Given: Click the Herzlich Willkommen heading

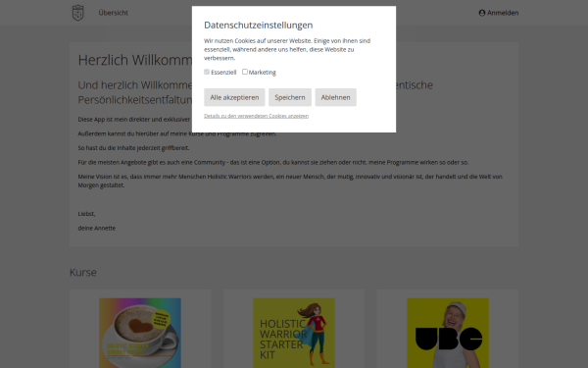Looking at the screenshot, I should tap(135, 60).
